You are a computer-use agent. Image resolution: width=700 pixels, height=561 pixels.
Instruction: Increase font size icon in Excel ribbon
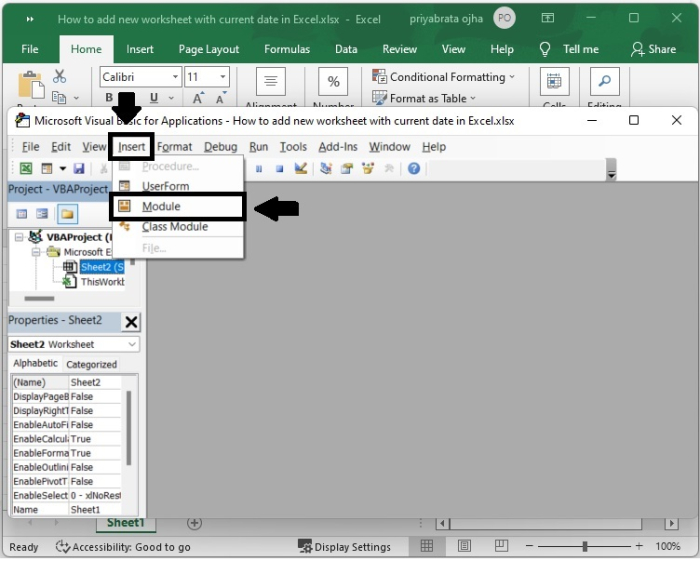198,97
